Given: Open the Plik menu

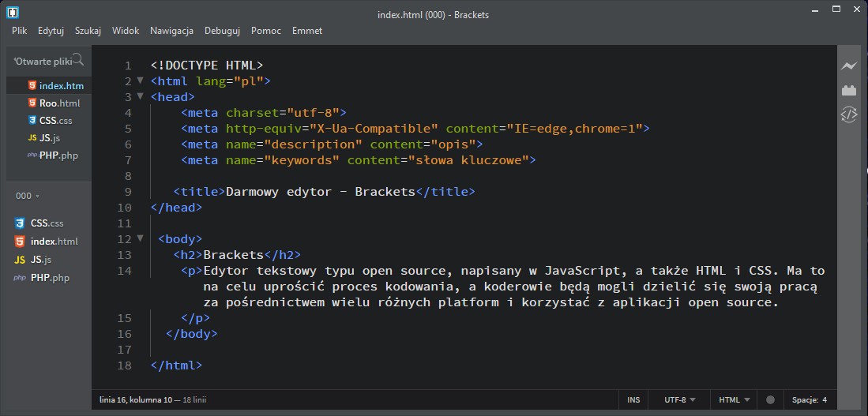Looking at the screenshot, I should [20, 31].
